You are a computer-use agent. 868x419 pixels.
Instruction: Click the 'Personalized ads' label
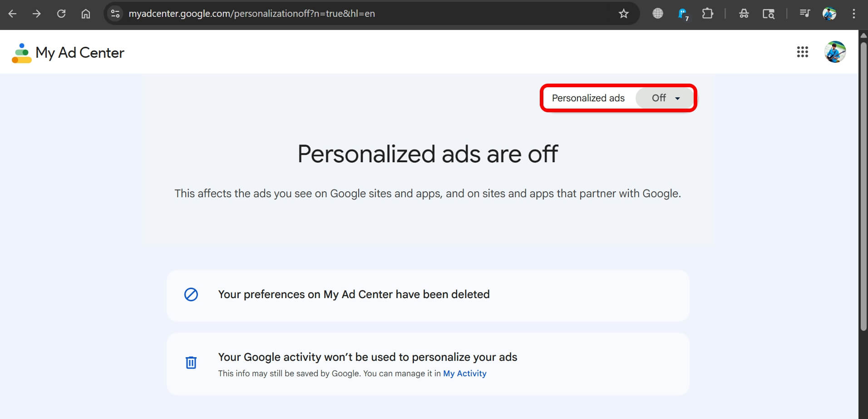pos(588,98)
